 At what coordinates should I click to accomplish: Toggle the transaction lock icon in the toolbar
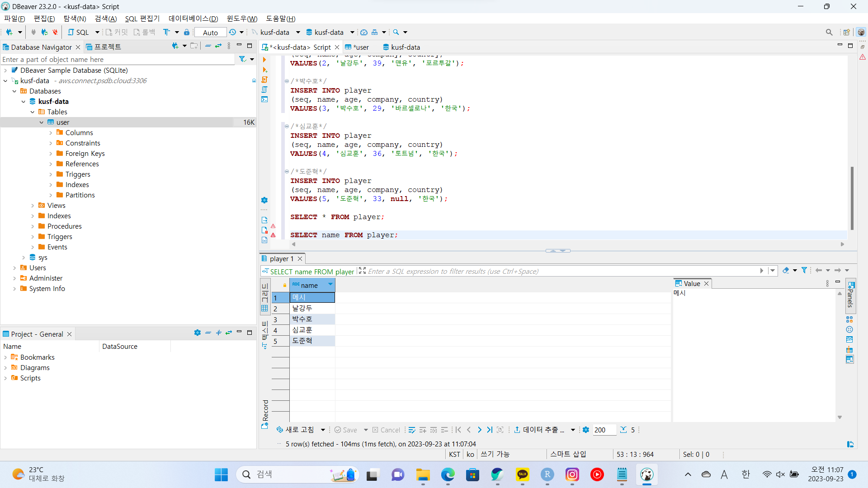(x=187, y=32)
